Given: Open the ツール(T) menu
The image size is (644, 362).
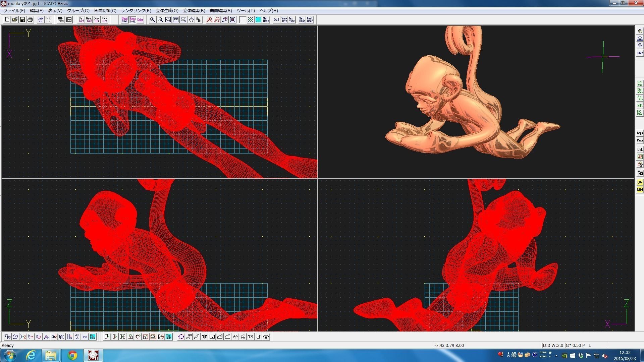Looking at the screenshot, I should click(246, 11).
